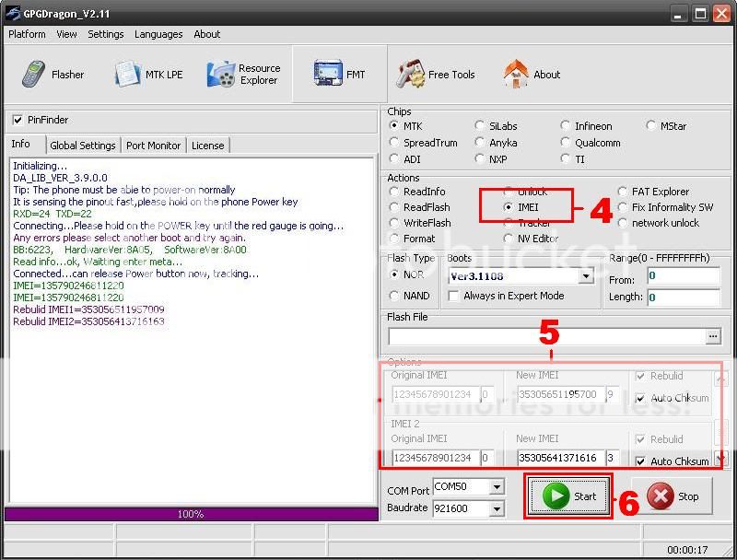Launch Resource Explorer
The width and height of the screenshot is (737, 560).
(x=244, y=75)
